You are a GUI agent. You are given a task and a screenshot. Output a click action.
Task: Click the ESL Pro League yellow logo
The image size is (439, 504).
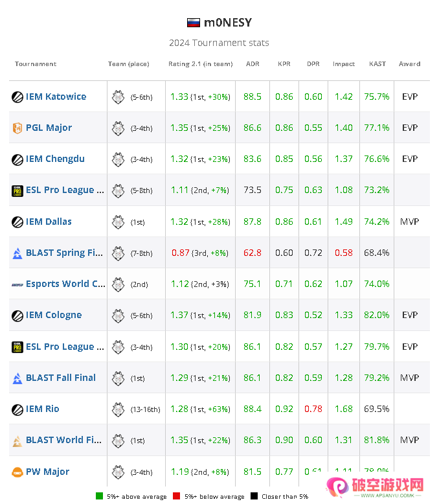pyautogui.click(x=17, y=190)
